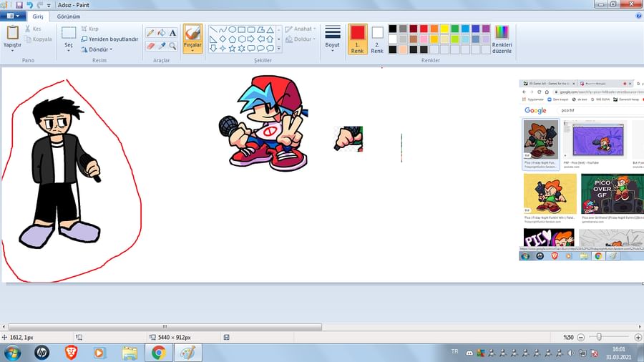This screenshot has height=362, width=644.
Task: Choose the Rectangle shape
Action: pyautogui.click(x=242, y=30)
